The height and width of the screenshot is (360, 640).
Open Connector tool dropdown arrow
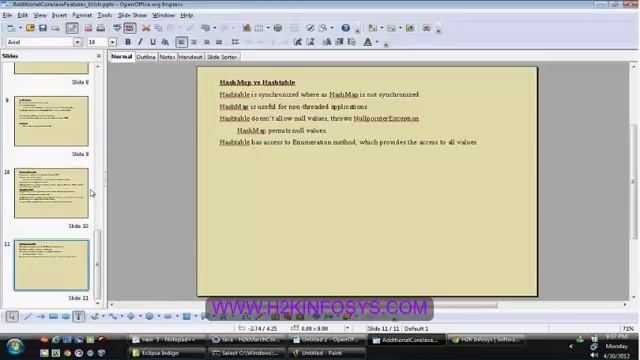pos(122,316)
